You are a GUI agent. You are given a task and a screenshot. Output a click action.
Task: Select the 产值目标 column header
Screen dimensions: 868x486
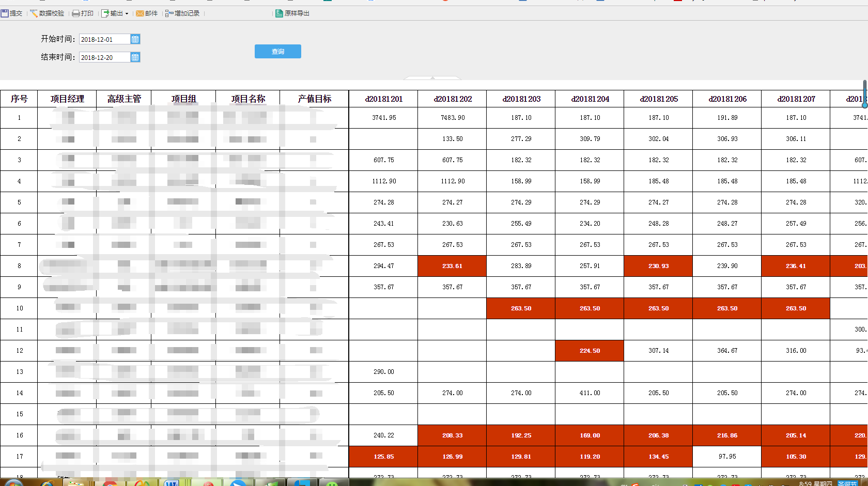314,99
